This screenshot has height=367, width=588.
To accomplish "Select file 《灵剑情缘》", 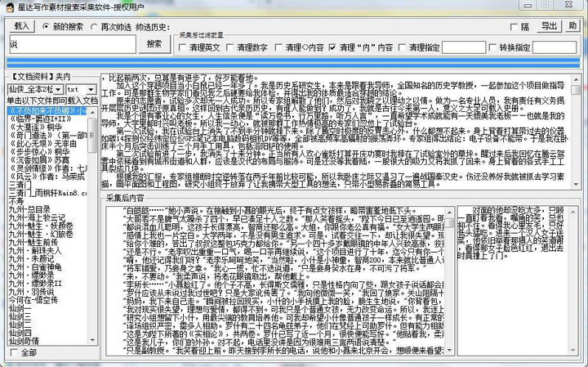I will (x=47, y=168).
